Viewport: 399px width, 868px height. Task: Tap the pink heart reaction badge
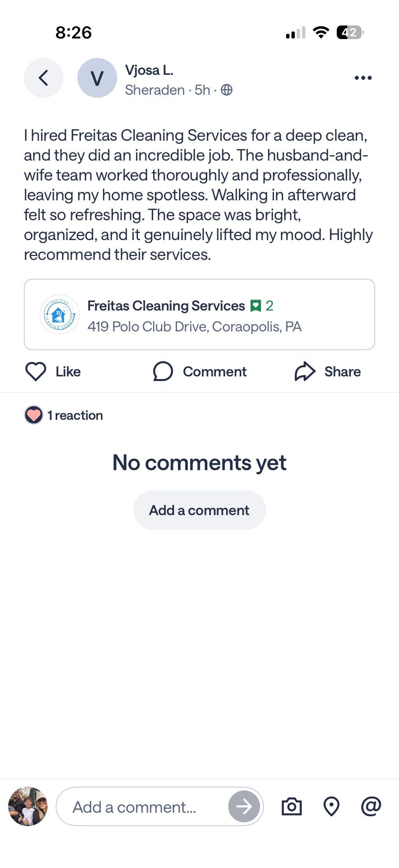click(x=34, y=415)
